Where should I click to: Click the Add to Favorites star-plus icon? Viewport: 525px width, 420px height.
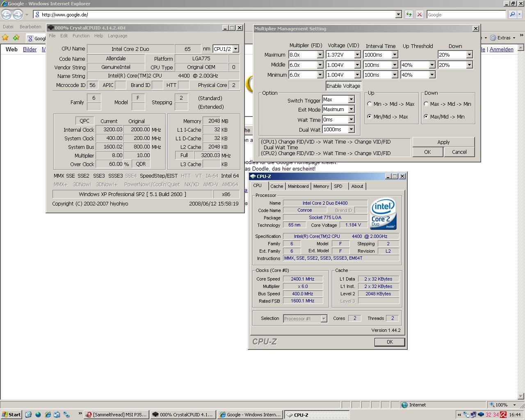[16, 38]
